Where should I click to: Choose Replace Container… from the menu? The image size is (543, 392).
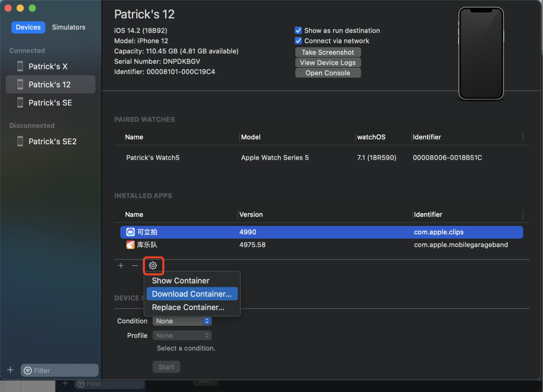192,307
